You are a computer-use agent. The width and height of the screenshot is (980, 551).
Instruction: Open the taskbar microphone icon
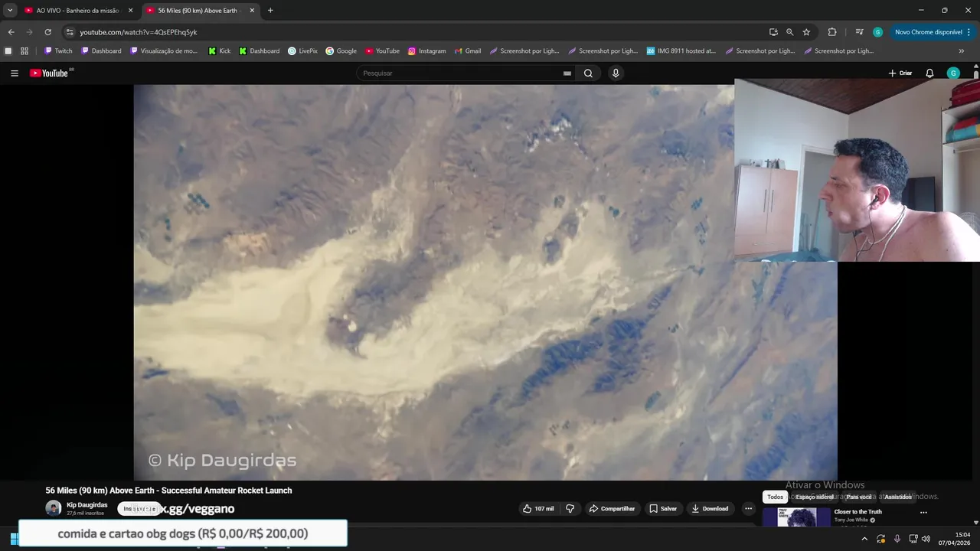pos(897,539)
